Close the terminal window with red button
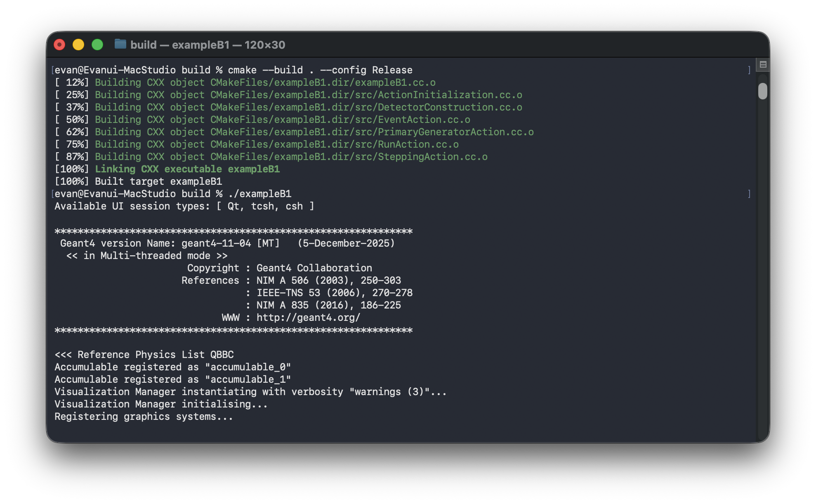The width and height of the screenshot is (816, 504). (60, 45)
